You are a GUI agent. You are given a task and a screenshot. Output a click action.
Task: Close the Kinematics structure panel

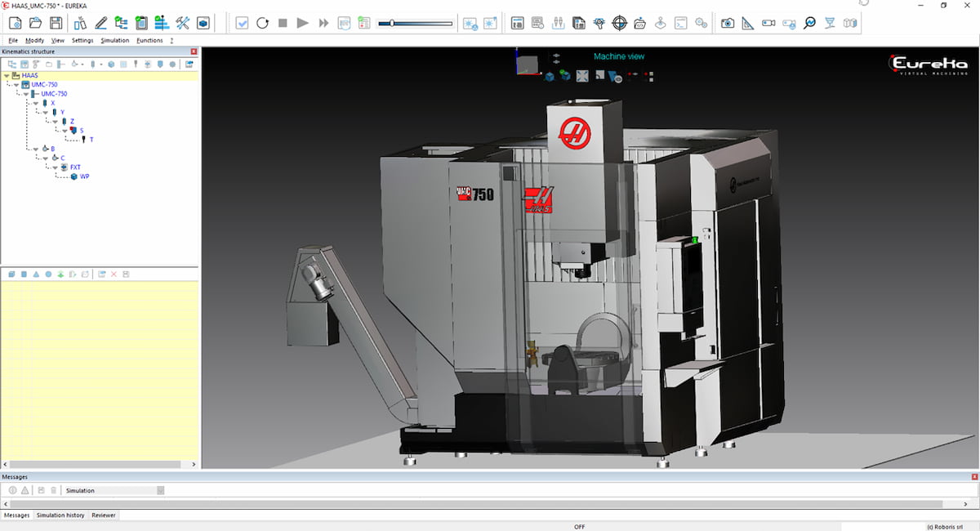[194, 51]
